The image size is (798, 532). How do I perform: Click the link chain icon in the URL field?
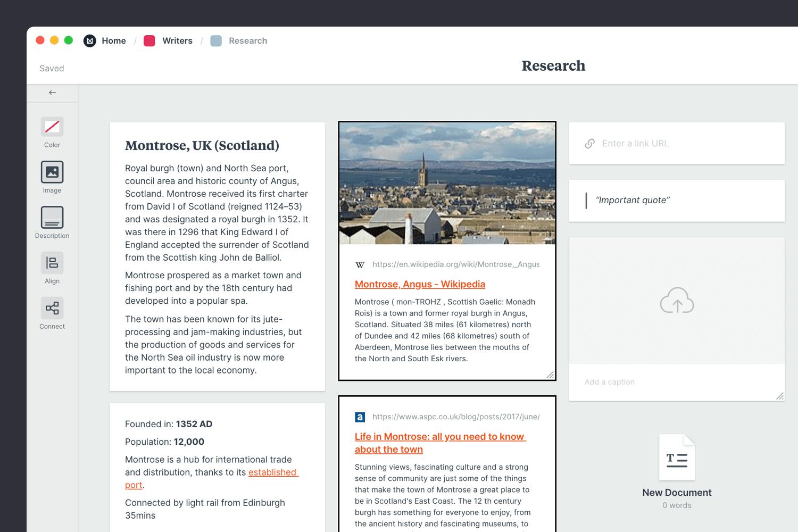pyautogui.click(x=589, y=143)
